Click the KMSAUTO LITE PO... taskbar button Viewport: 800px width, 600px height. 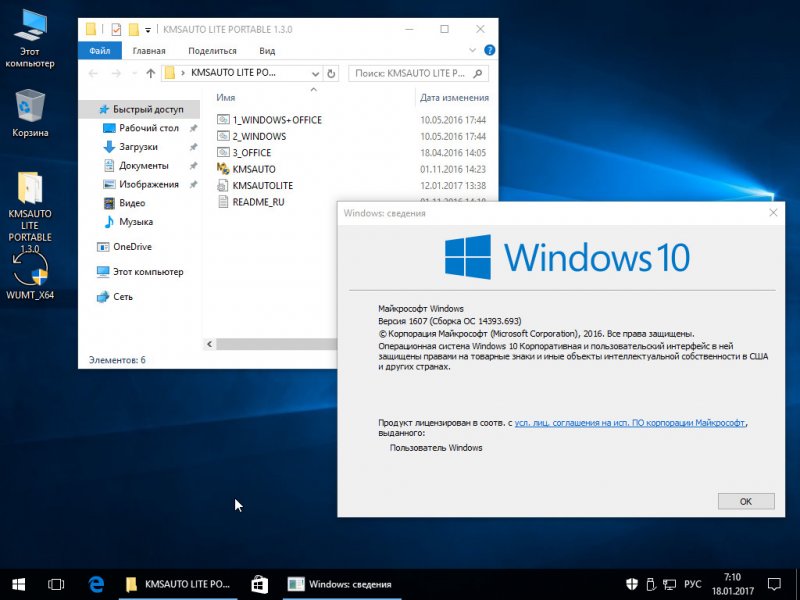(x=178, y=584)
